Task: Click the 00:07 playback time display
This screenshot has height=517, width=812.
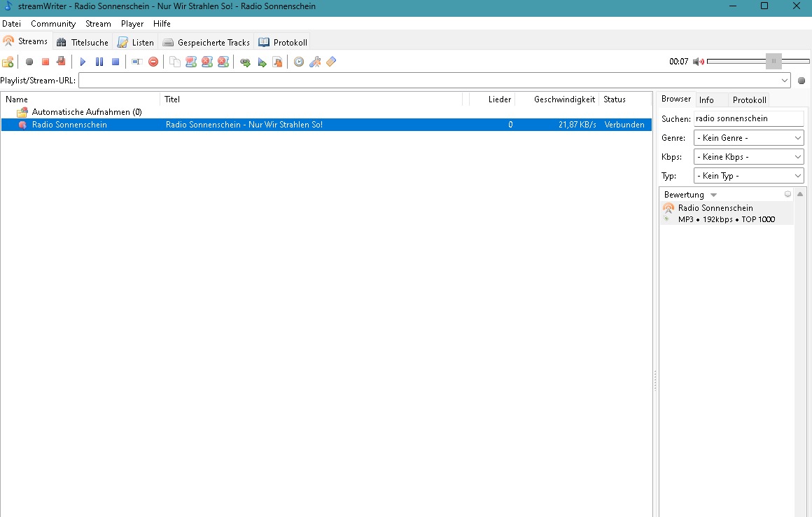Action: [678, 62]
